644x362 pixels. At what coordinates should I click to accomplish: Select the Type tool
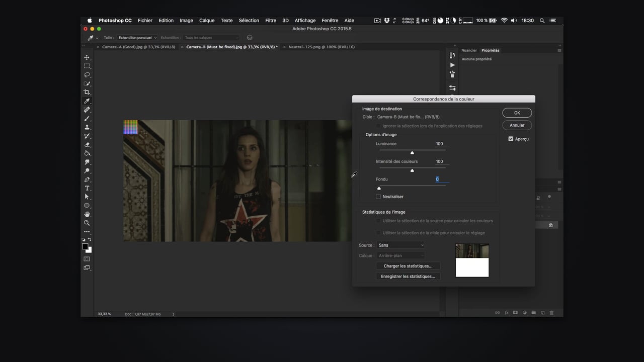click(x=87, y=188)
